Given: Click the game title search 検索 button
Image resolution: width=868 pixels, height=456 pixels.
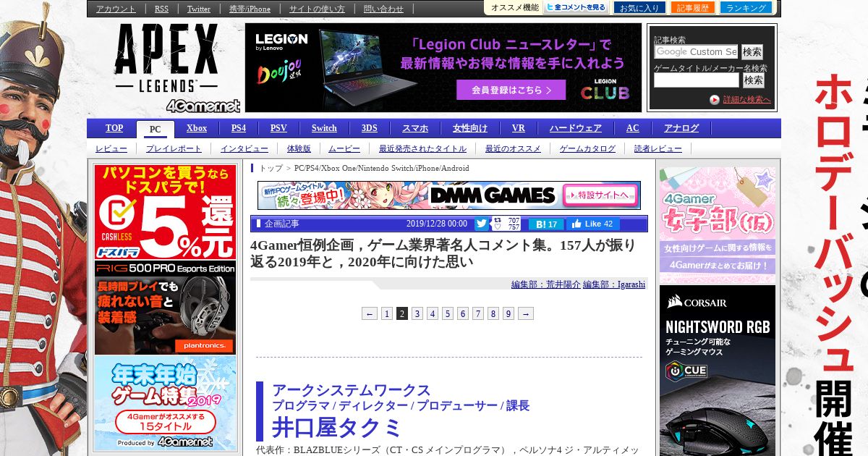Looking at the screenshot, I should coord(754,80).
